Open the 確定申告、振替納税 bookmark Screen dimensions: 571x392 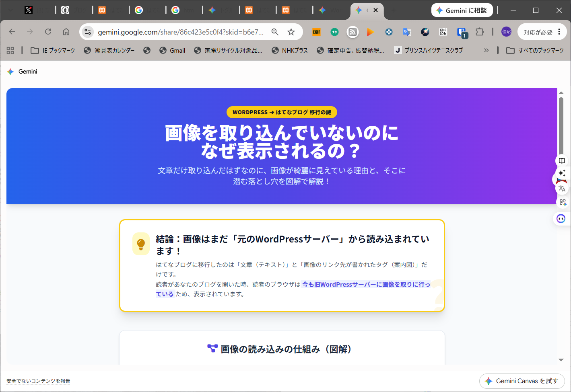[x=350, y=50]
